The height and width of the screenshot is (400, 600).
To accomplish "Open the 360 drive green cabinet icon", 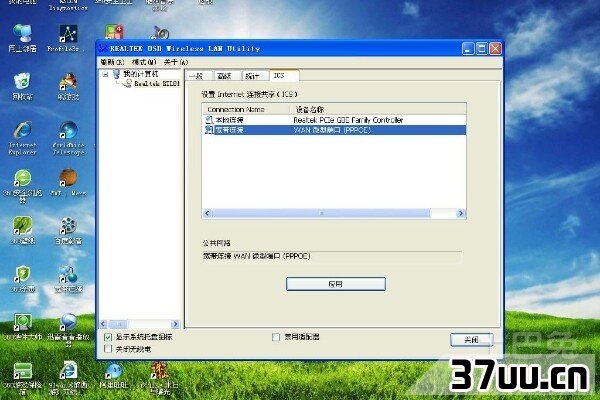I will [x=23, y=371].
